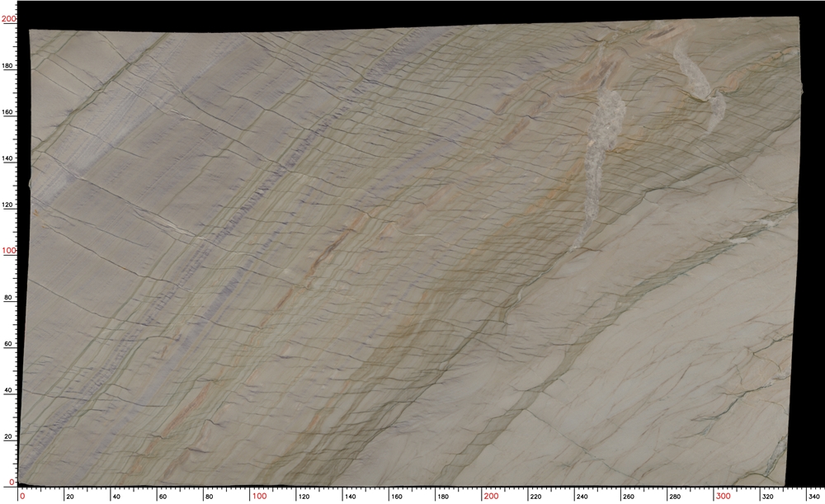This screenshot has height=504, width=825.
Task: Click the 280 mark on the horizontal ruler
Action: point(674,496)
